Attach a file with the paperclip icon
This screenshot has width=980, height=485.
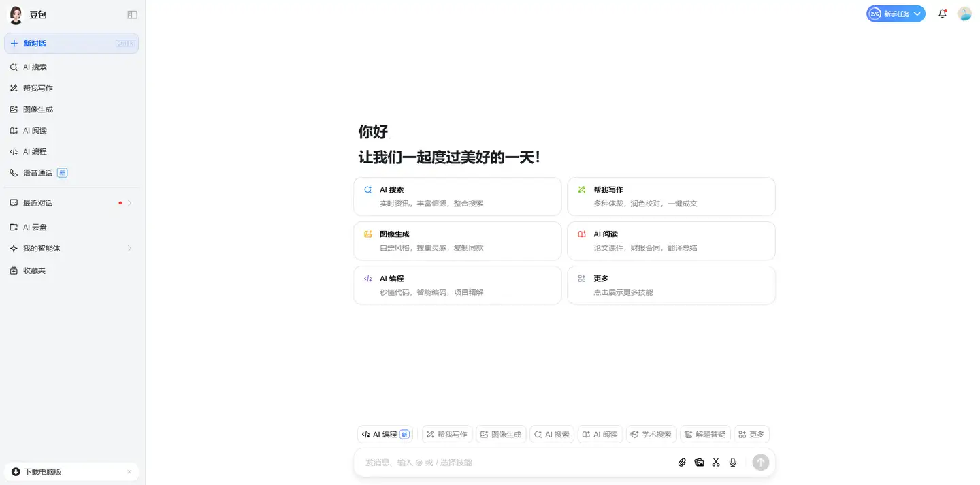[682, 463]
